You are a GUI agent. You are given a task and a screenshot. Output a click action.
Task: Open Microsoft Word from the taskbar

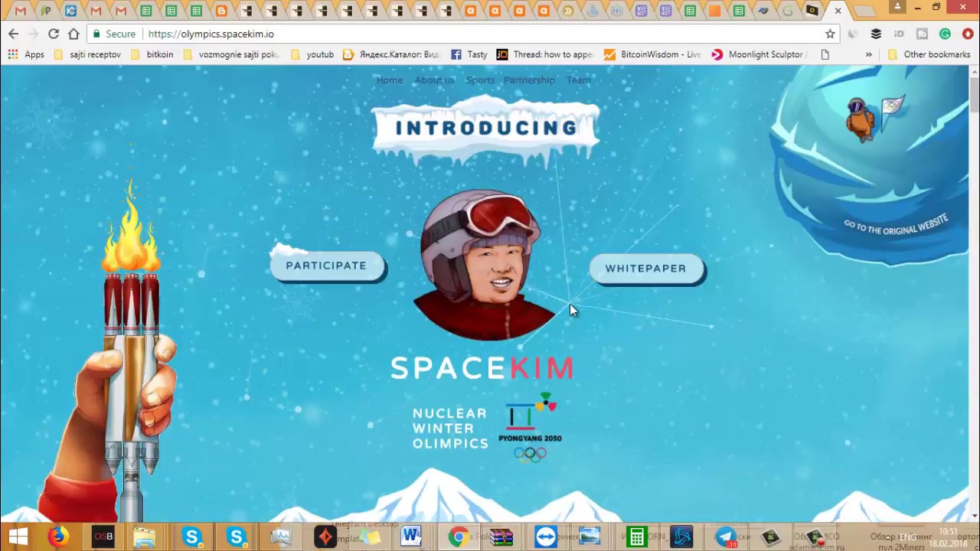411,536
